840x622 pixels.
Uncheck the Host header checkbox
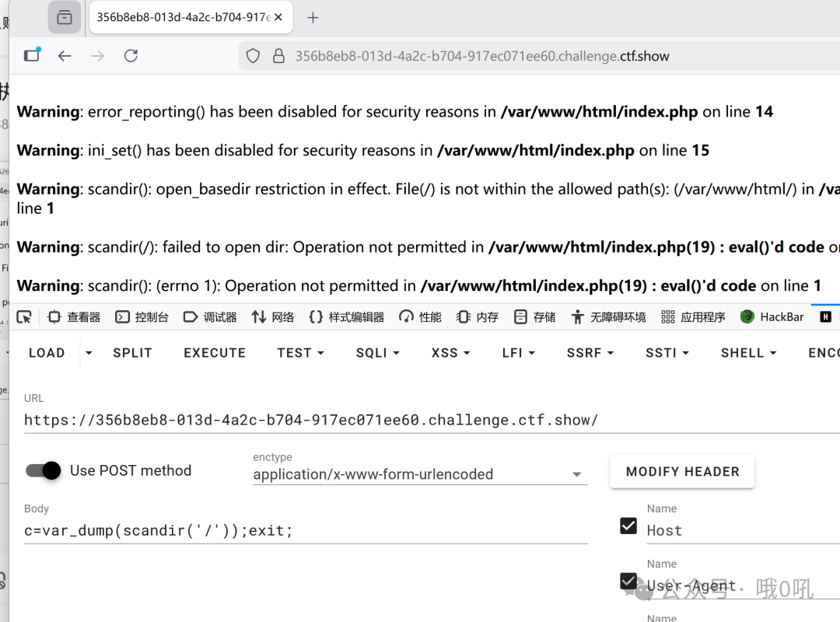coord(628,526)
